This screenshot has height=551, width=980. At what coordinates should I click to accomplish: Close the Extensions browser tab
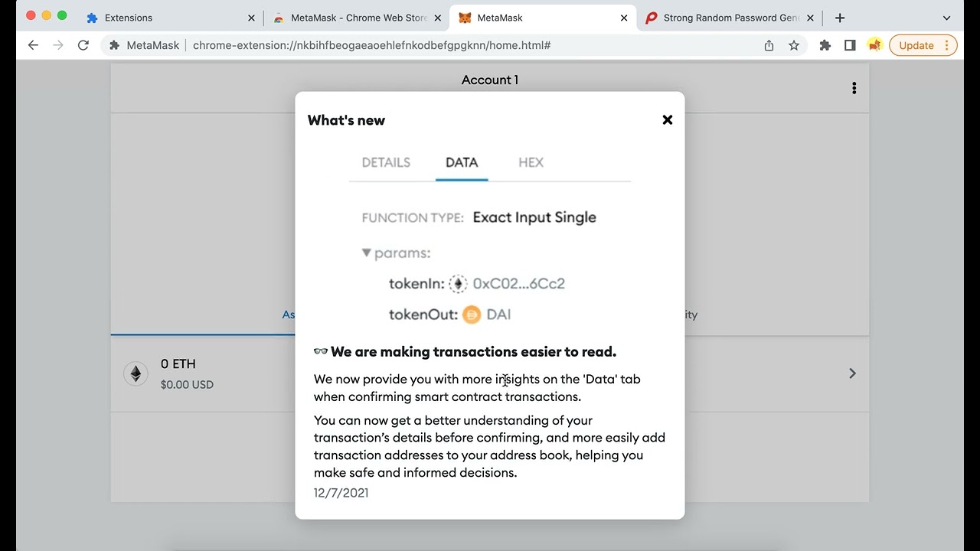tap(251, 18)
